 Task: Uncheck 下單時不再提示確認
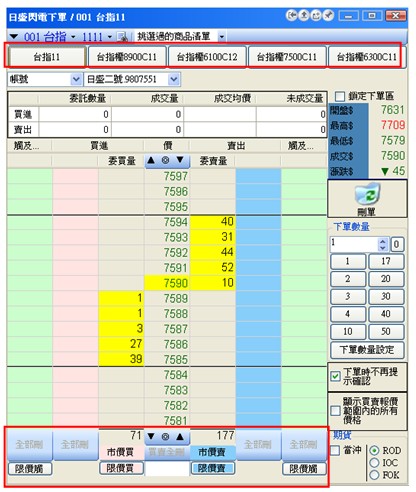pyautogui.click(x=335, y=377)
